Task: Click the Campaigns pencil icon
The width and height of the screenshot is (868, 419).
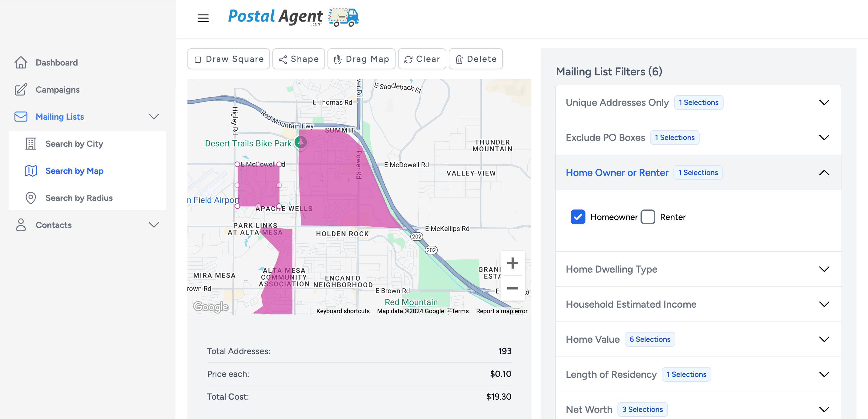Action: tap(21, 90)
